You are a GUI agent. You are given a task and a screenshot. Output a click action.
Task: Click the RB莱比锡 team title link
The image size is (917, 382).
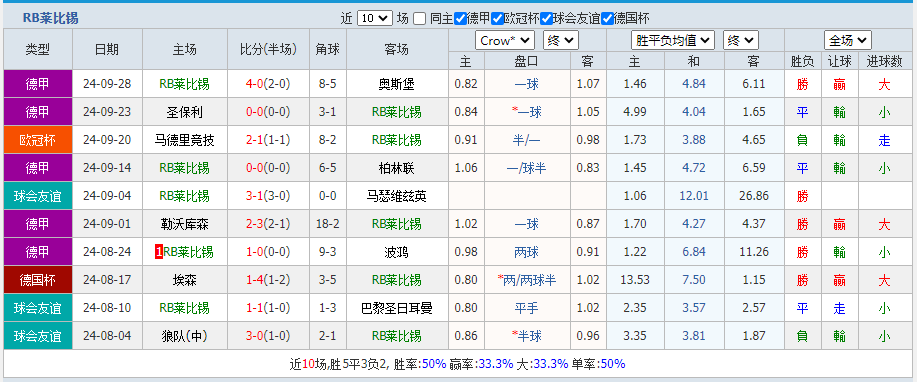tap(51, 18)
